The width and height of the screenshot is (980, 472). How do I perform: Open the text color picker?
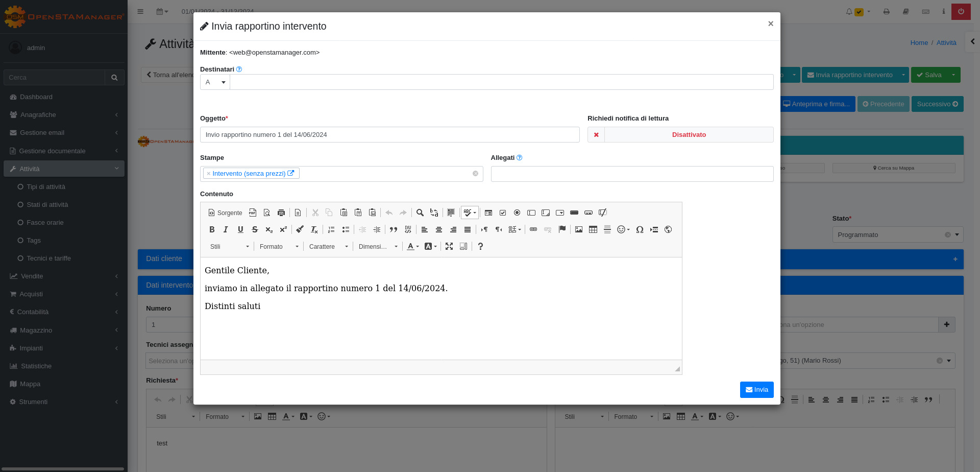click(412, 247)
